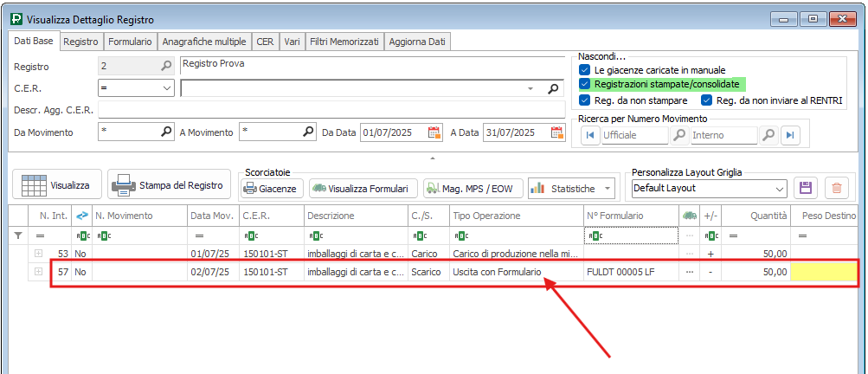Open the Filtri Memorizzati tab

tap(345, 42)
